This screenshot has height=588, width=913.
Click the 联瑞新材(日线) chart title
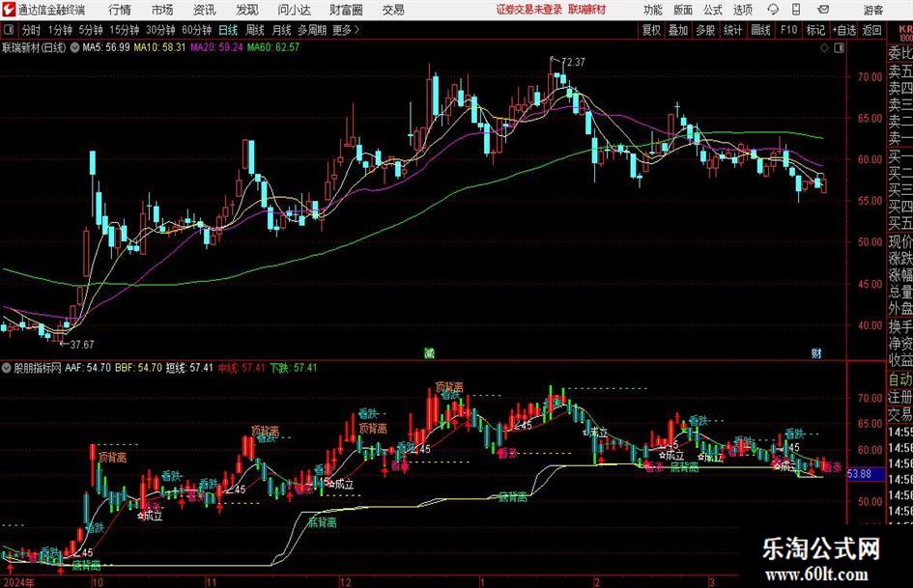[35, 47]
